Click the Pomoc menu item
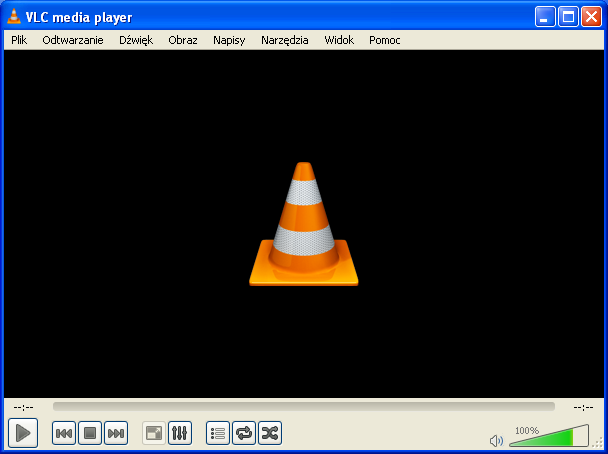The image size is (608, 454). (x=385, y=40)
